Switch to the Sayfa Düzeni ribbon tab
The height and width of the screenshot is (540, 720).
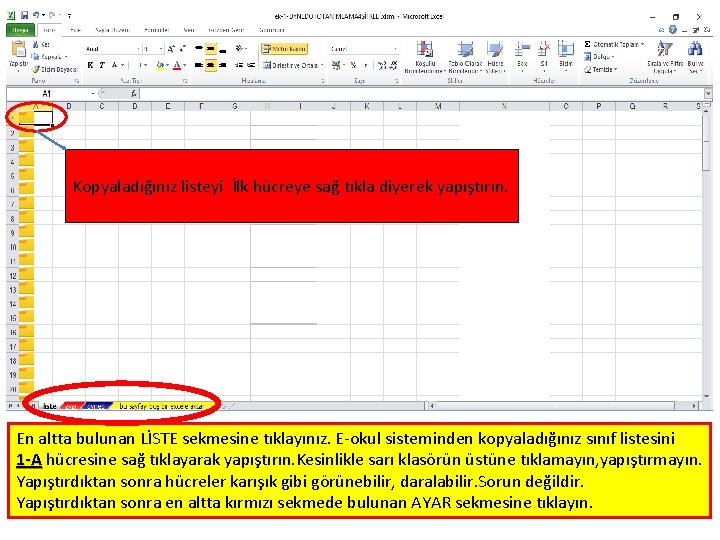click(x=112, y=30)
